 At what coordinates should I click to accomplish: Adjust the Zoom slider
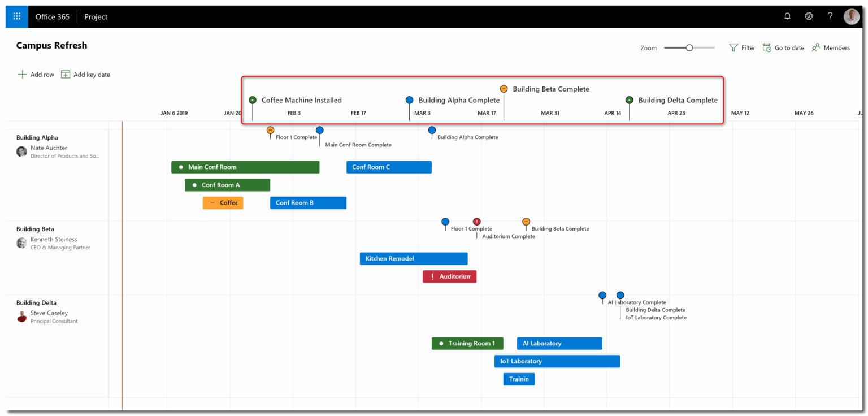688,48
